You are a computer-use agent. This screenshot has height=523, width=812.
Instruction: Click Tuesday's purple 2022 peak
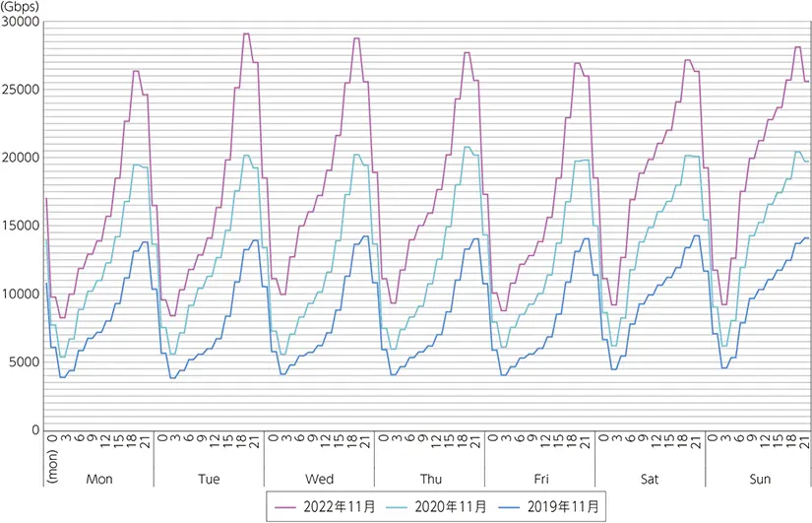pyautogui.click(x=246, y=34)
